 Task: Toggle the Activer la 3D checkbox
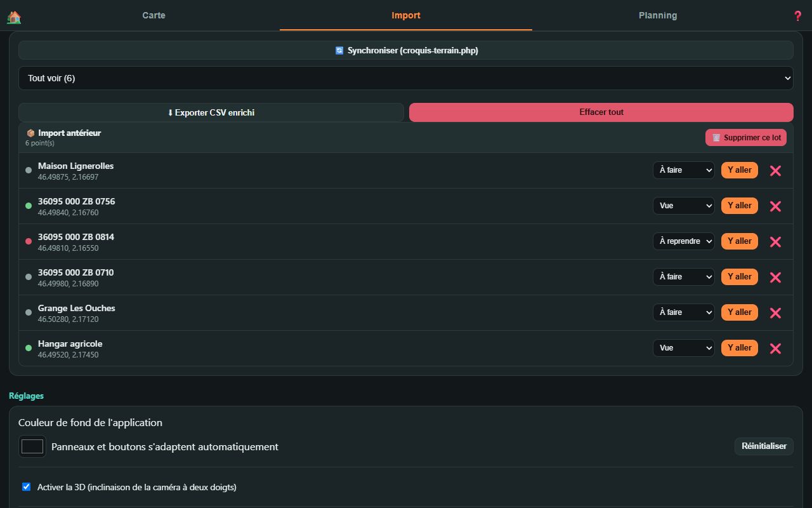click(x=26, y=487)
